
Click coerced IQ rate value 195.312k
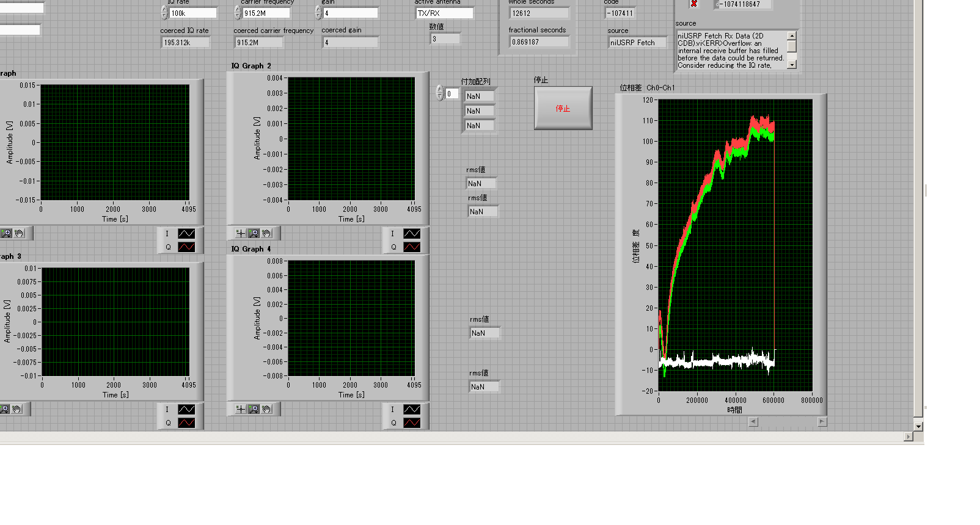[186, 42]
